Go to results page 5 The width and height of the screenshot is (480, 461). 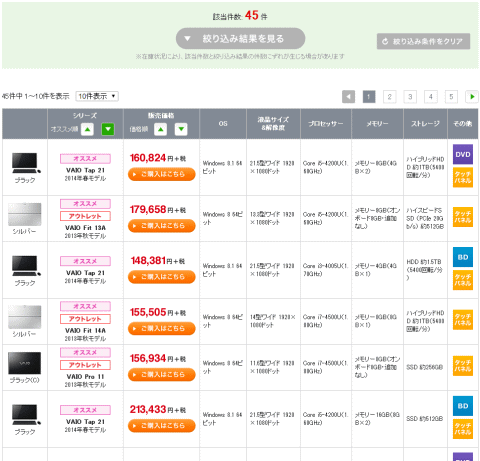[451, 97]
